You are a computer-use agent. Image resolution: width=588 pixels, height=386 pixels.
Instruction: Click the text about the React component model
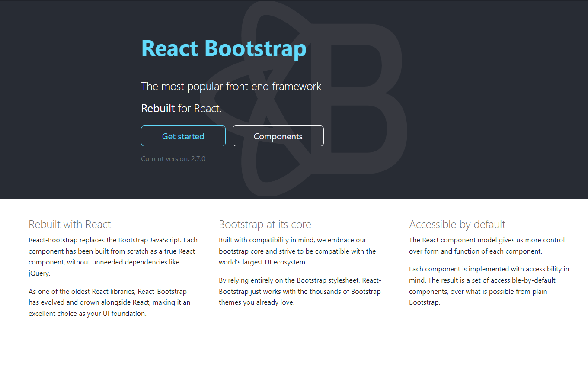pos(487,245)
